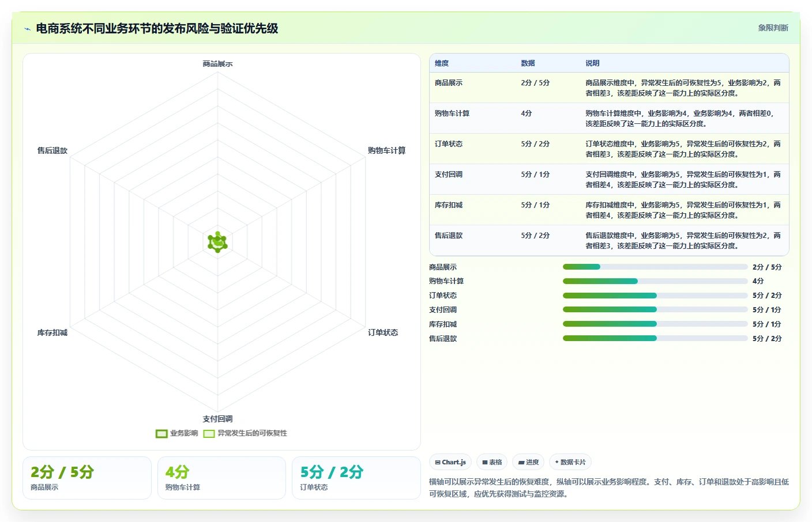Click the 库存扣减 radar axis label
This screenshot has width=812, height=522.
coord(52,332)
